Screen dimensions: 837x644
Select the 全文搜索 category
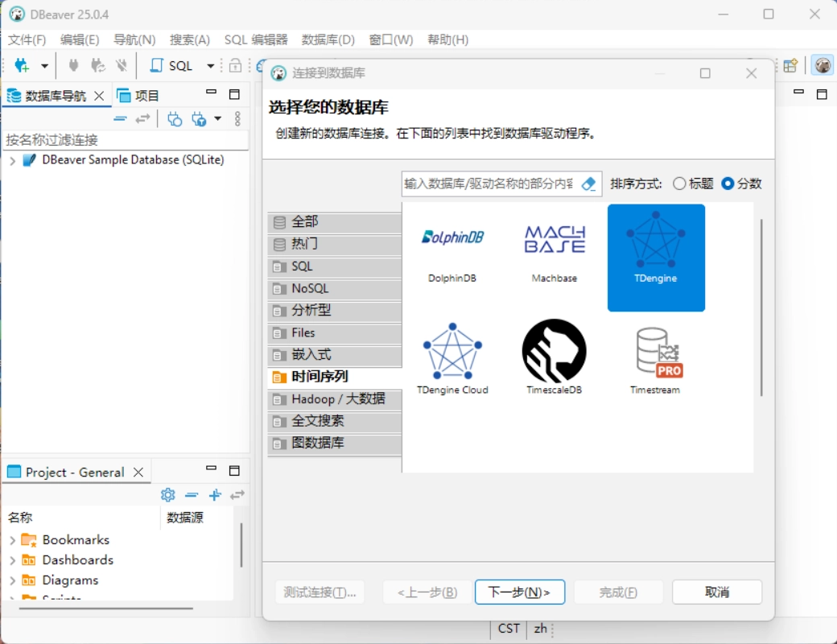pyautogui.click(x=317, y=421)
